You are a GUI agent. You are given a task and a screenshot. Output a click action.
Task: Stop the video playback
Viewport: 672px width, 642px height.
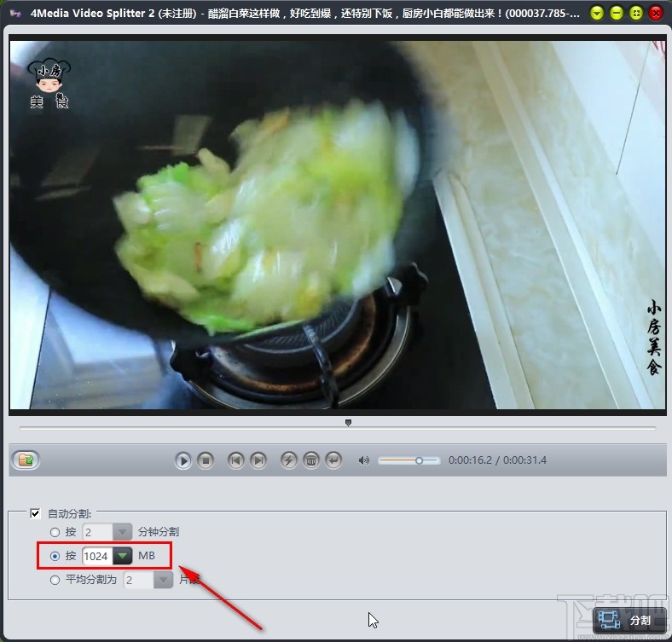pyautogui.click(x=206, y=460)
